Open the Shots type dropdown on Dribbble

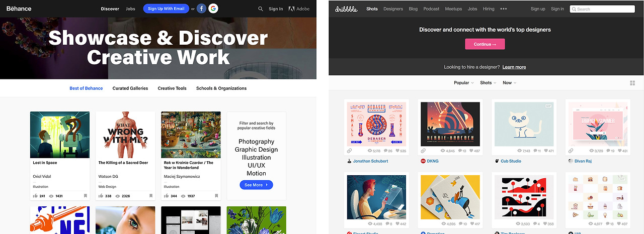488,83
